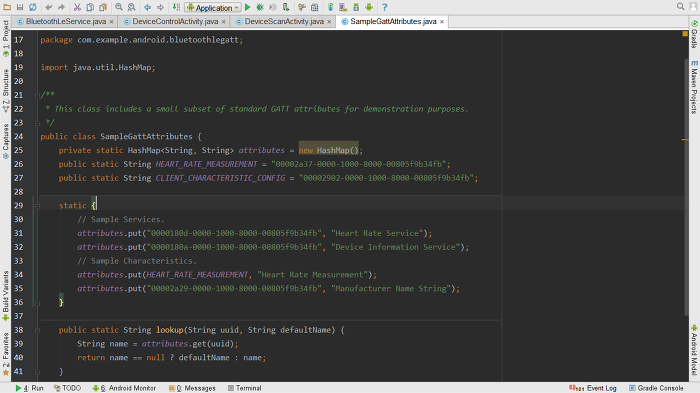Close the DeviceControlActivity.java tab
This screenshot has width=700, height=393.
[x=223, y=21]
